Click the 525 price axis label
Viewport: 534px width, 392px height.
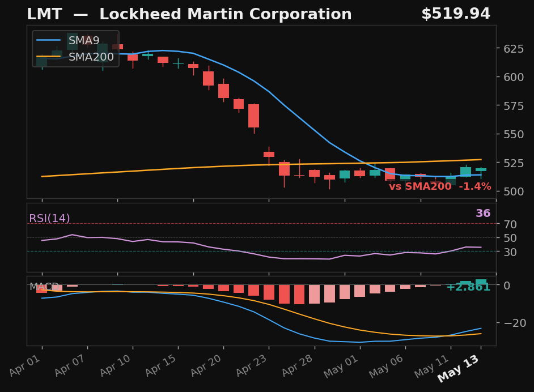click(x=514, y=163)
